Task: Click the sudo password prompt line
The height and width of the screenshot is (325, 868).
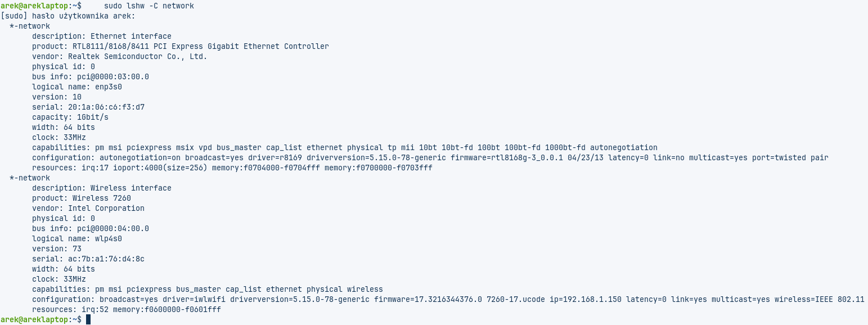Action: coord(68,16)
